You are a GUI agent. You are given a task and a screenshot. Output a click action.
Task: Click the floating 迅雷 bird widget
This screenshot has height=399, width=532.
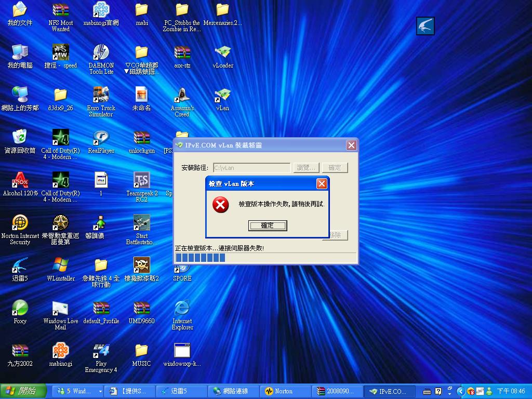[425, 26]
